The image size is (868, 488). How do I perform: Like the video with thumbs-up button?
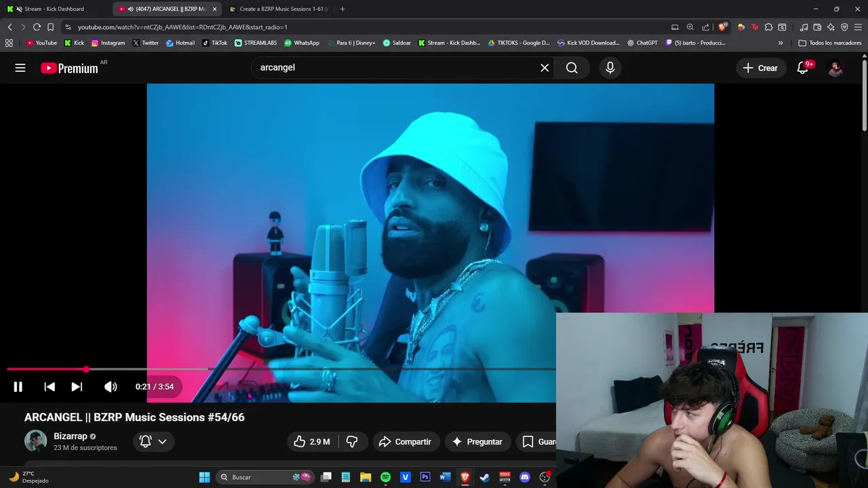pos(311,442)
